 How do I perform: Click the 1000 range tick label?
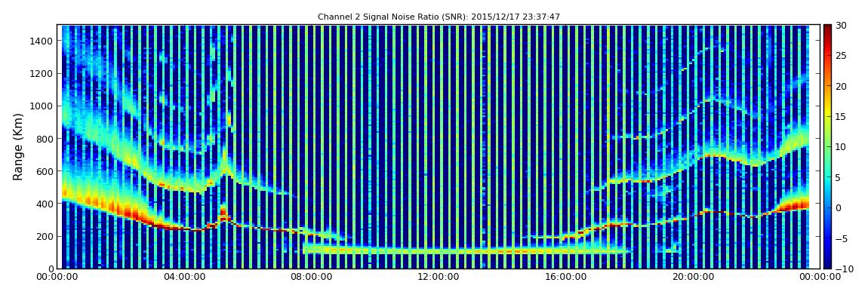tap(42, 106)
